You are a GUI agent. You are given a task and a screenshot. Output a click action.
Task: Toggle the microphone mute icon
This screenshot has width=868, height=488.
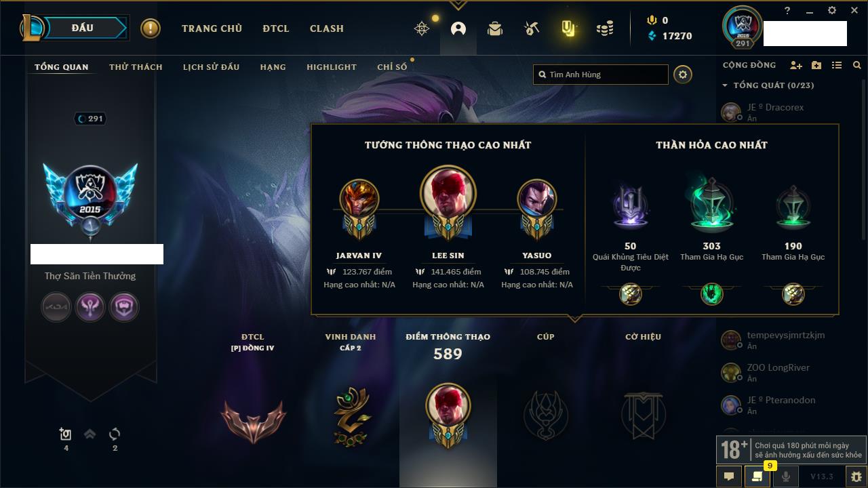(x=785, y=476)
